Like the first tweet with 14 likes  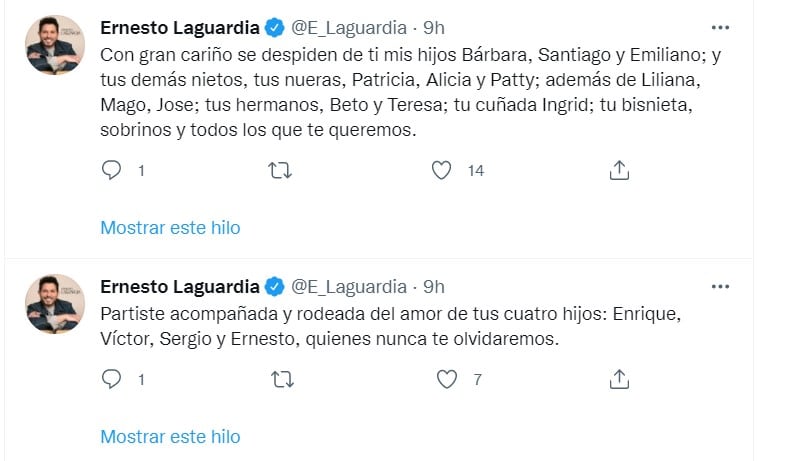pos(442,171)
